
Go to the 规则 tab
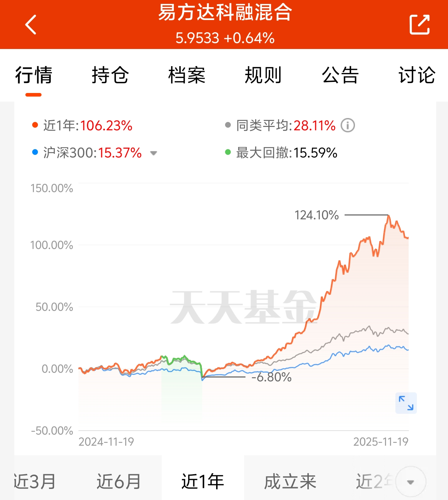tap(263, 75)
